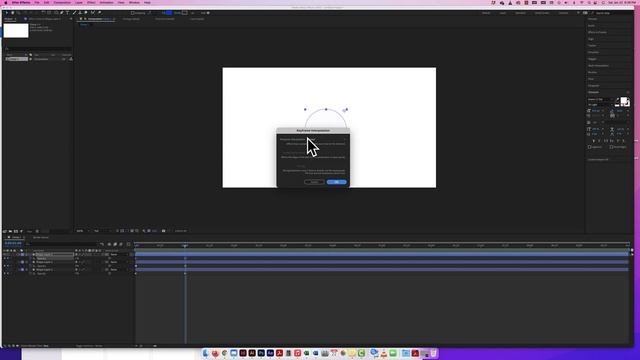Viewport: 640px width, 360px height.
Task: Toggle the Ligatures checkbox
Action: (x=589, y=147)
